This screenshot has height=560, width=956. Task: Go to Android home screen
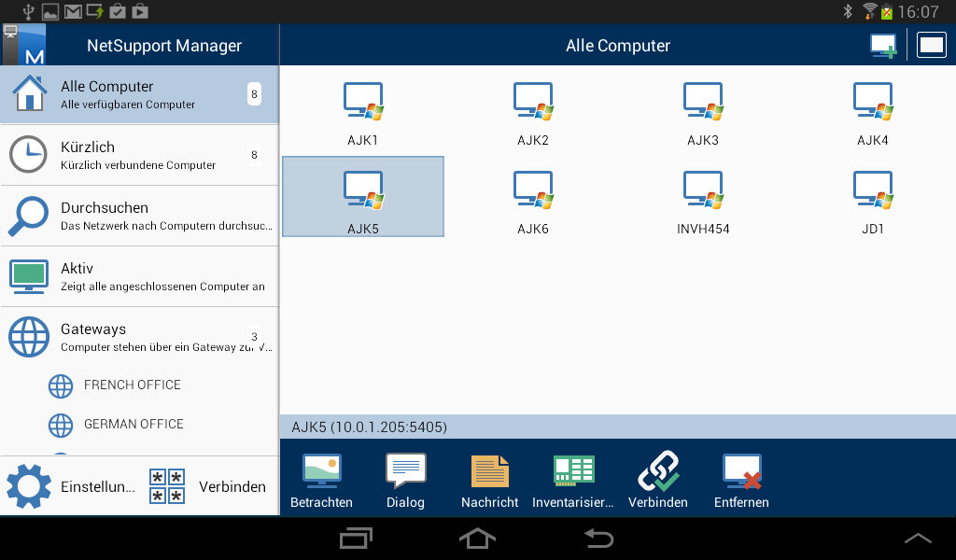(477, 538)
